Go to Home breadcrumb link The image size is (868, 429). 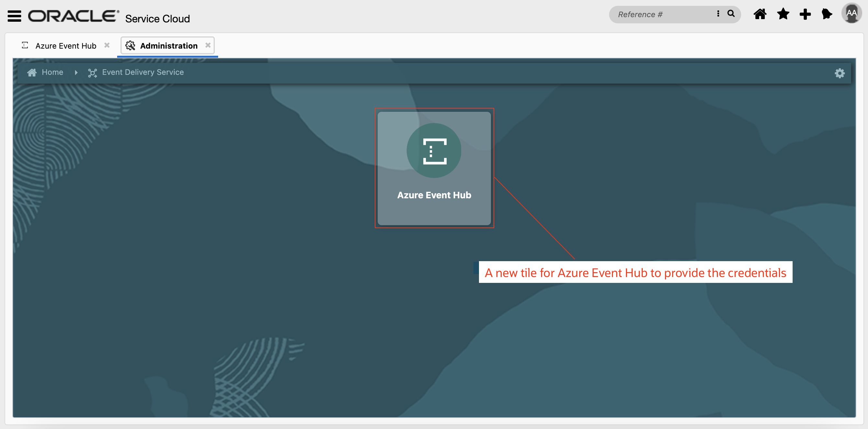52,72
